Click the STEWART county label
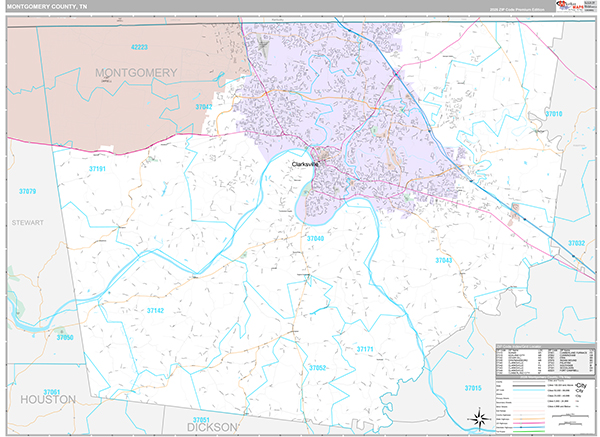The width and height of the screenshot is (600, 437). [28, 223]
